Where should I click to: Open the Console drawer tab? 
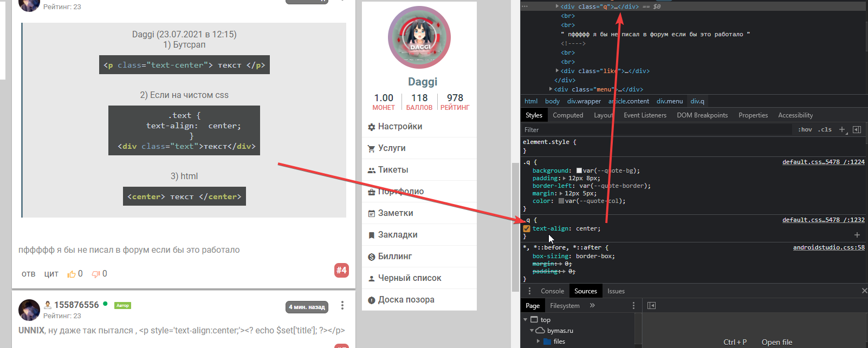[x=552, y=291]
